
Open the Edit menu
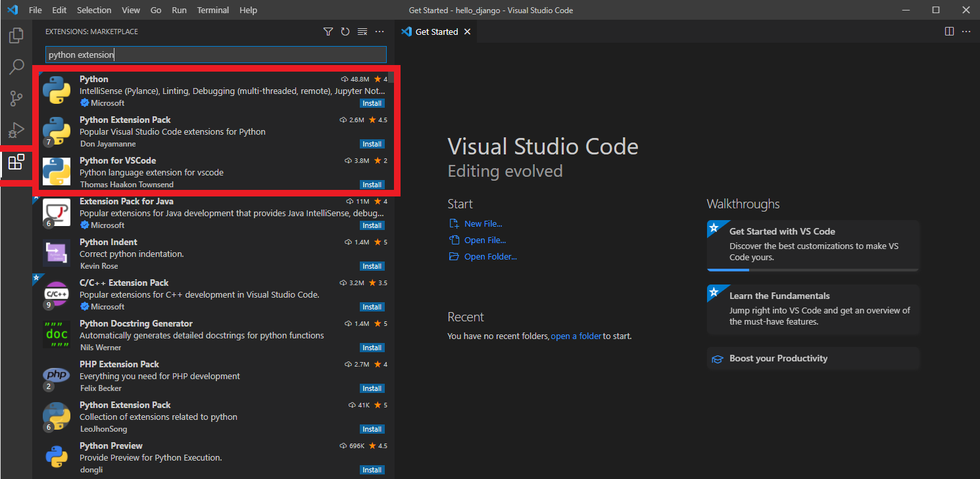point(59,10)
